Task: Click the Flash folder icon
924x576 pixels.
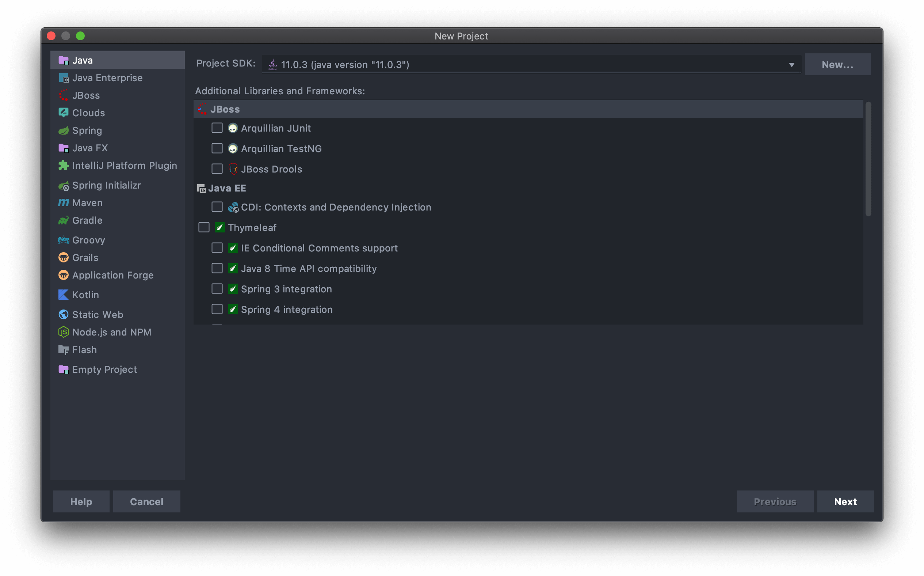Action: click(63, 350)
